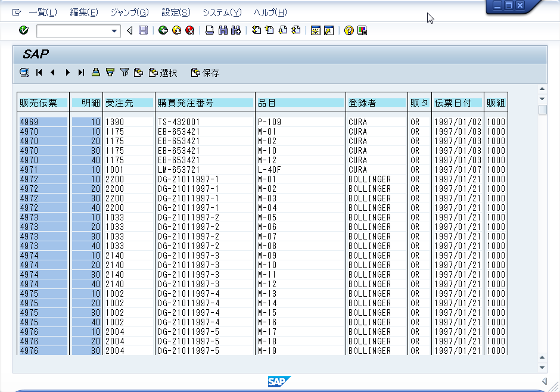The height and width of the screenshot is (392, 560).
Task: Click date cell 1997/01/07
Action: pos(458,170)
